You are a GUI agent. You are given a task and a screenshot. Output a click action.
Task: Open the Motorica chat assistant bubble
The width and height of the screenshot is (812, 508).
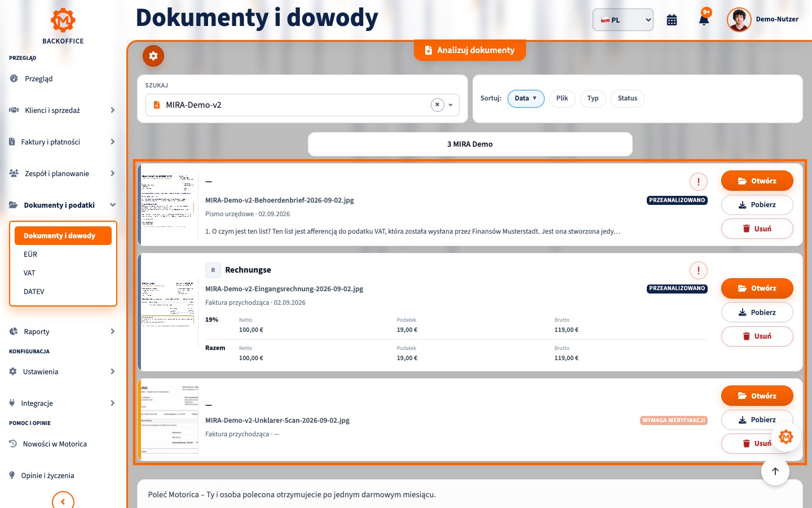coord(786,437)
